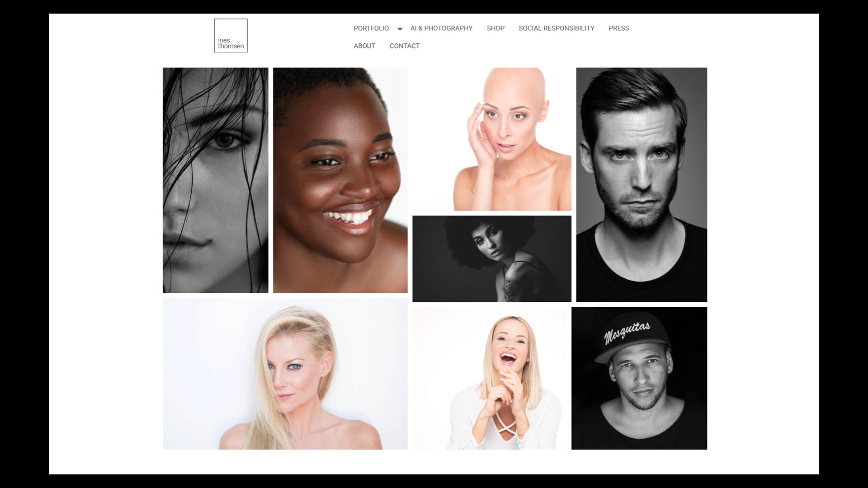Navigate to Social Responsibility page

click(x=556, y=28)
